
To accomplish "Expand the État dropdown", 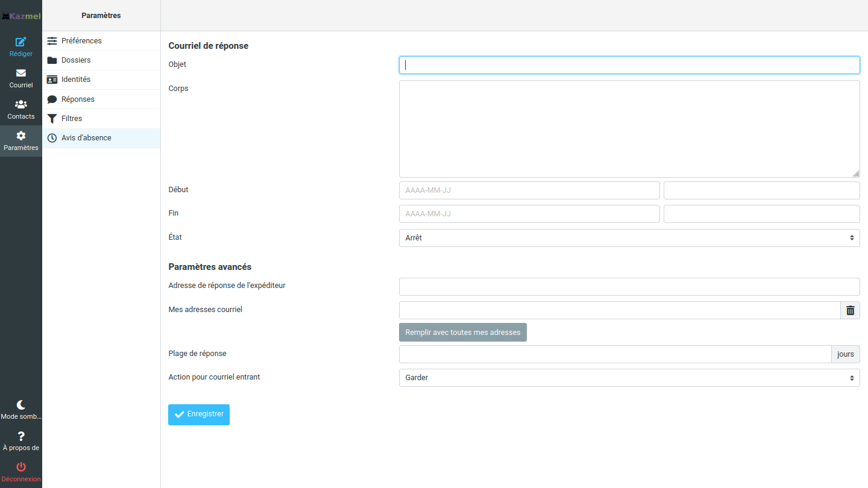I will (629, 238).
